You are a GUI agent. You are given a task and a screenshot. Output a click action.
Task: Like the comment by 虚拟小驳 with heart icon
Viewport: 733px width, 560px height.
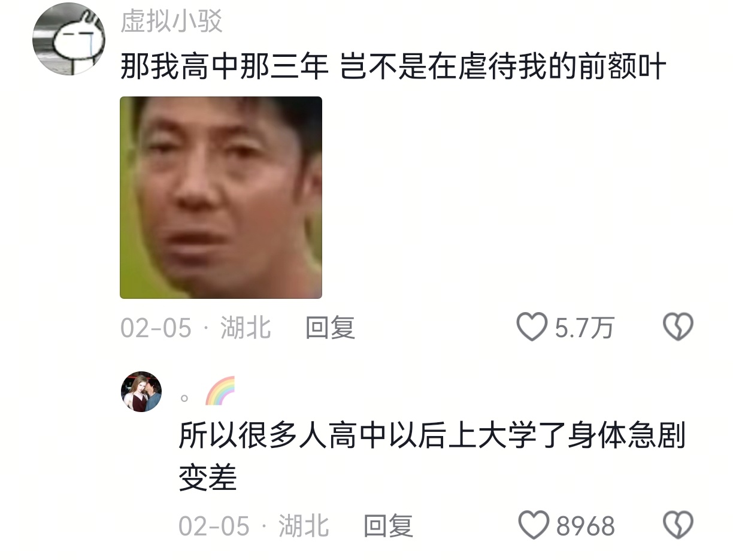click(x=532, y=328)
